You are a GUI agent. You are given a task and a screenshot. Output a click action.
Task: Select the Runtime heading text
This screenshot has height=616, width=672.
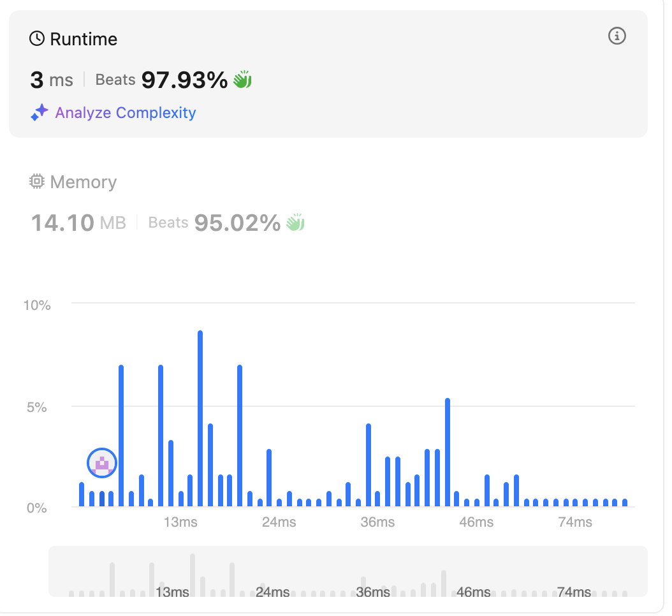84,39
